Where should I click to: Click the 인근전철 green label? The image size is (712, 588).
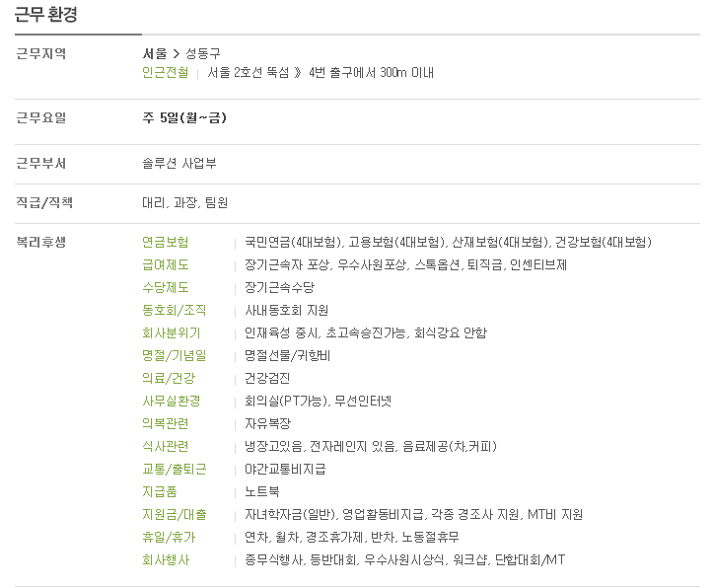pos(166,73)
